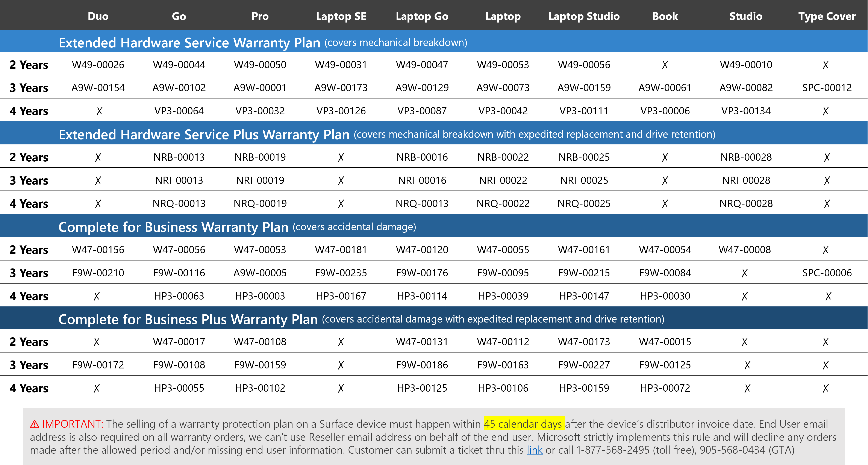Click the GTA phone number 905-568-0434
Image resolution: width=868 pixels, height=465 pixels.
[x=733, y=450]
